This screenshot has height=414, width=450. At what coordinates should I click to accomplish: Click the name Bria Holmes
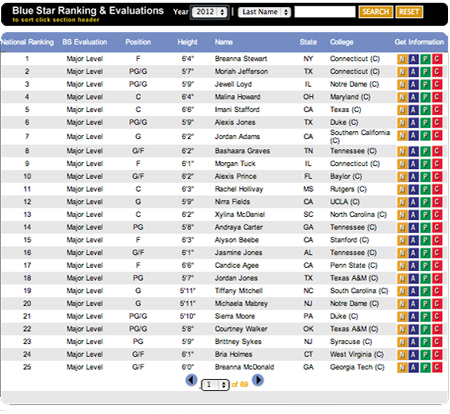coord(233,354)
